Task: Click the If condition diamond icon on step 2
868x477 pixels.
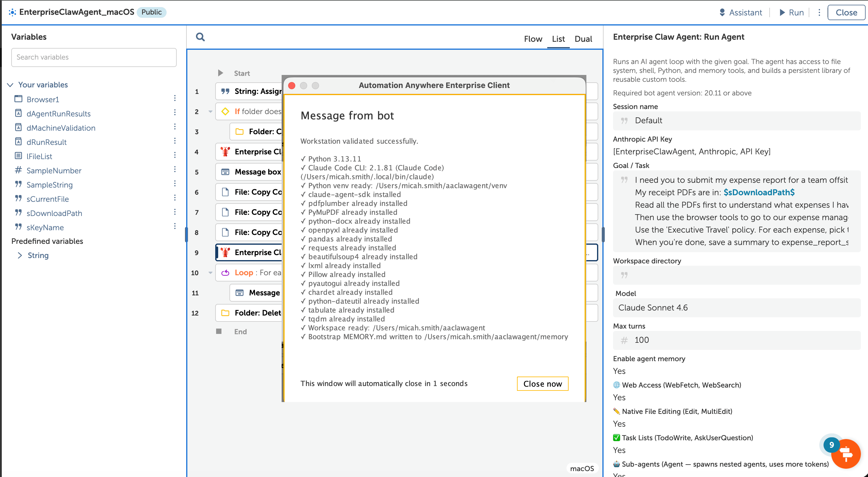Action: point(225,111)
